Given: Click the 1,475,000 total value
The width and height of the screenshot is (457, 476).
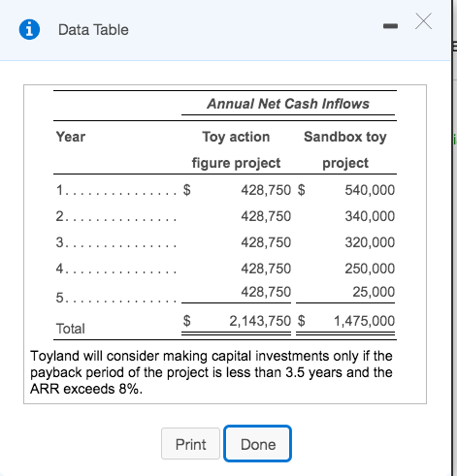Looking at the screenshot, I should tap(364, 321).
